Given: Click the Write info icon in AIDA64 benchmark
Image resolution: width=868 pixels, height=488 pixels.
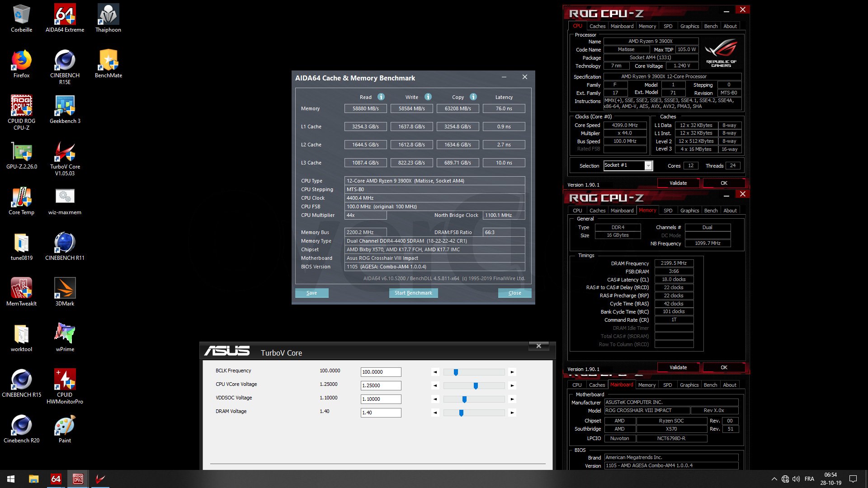Looking at the screenshot, I should tap(428, 97).
